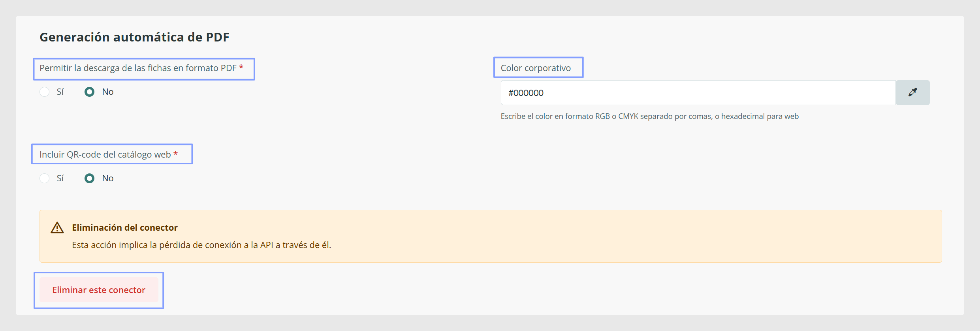Click the Sí text label under QR-code option
The width and height of the screenshot is (980, 331).
pos(60,178)
